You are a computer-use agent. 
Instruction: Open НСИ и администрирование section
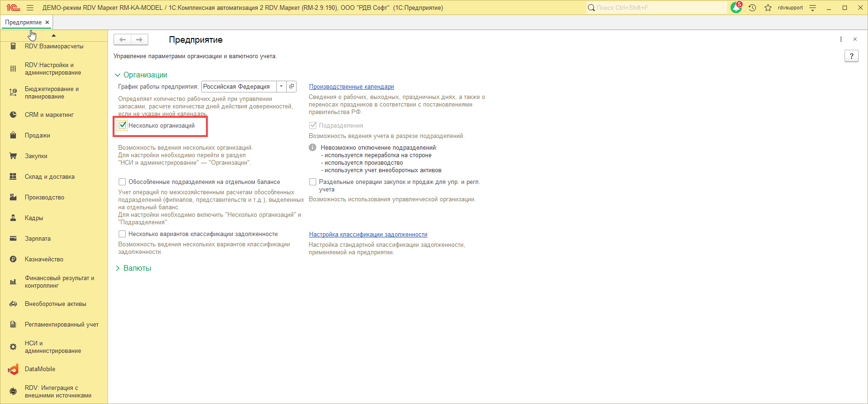[x=53, y=347]
